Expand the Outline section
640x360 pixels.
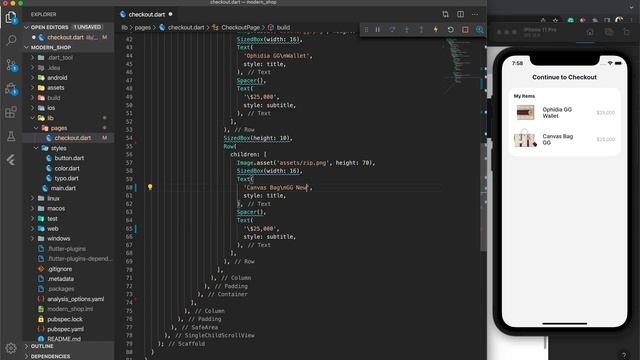point(68,346)
